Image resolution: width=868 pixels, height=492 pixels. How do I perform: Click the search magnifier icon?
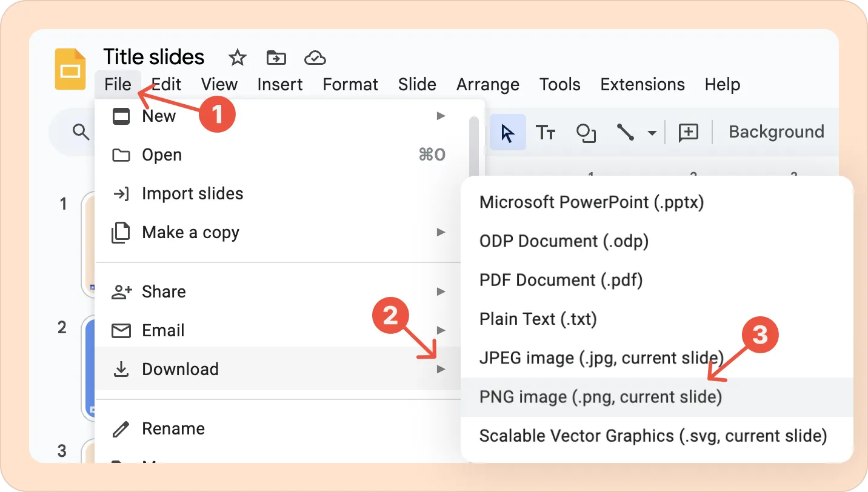pyautogui.click(x=81, y=131)
